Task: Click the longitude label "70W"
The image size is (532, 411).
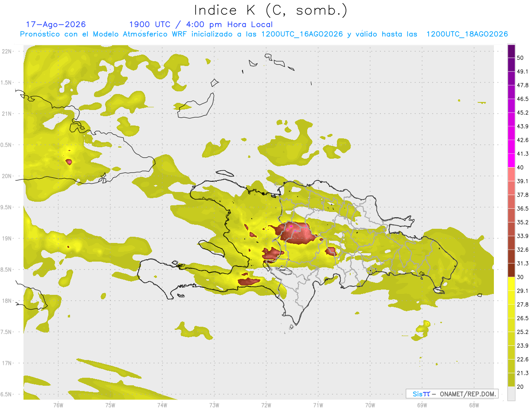Action: [370, 405]
